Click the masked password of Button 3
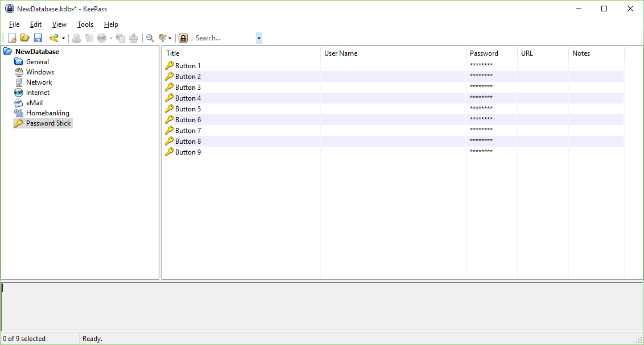 [481, 87]
